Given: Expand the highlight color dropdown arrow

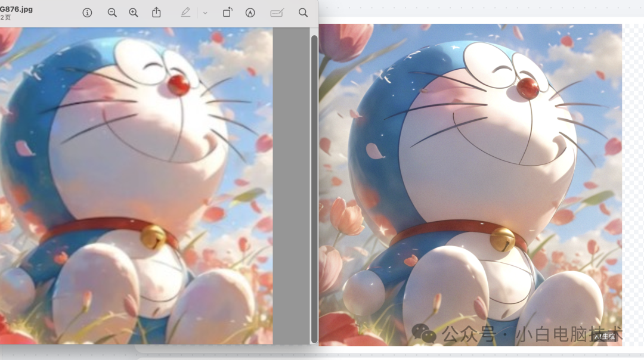Looking at the screenshot, I should coord(205,13).
